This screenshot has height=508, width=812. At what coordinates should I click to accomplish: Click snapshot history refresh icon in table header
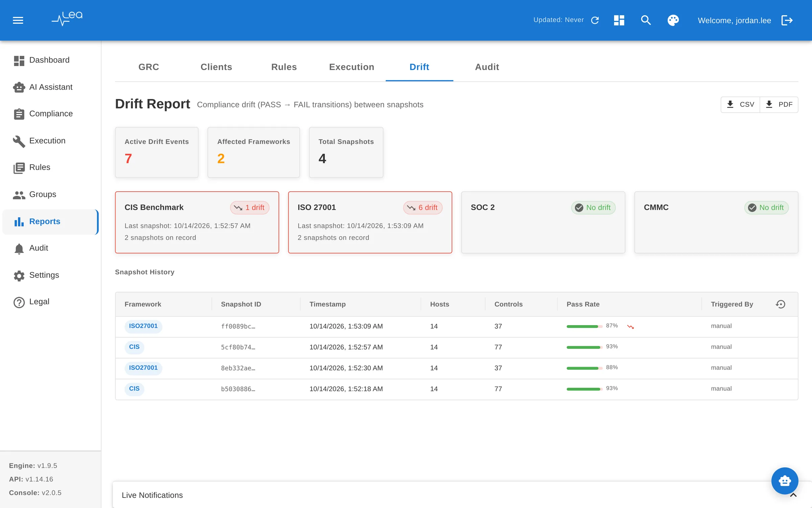[780, 304]
